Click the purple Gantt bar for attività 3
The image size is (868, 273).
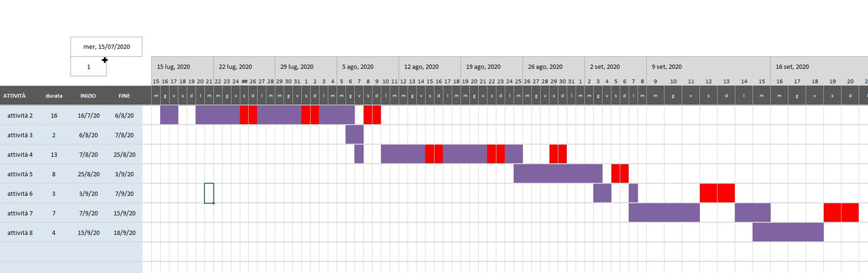(x=354, y=135)
